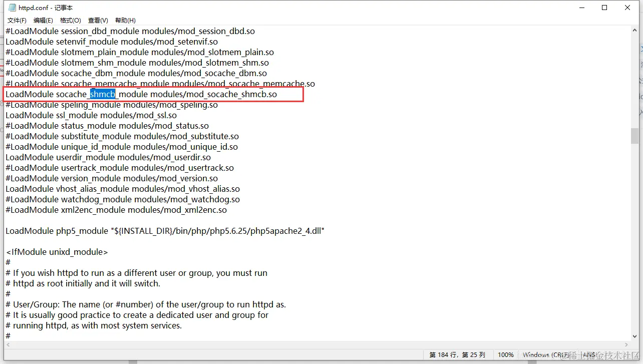This screenshot has height=364, width=643.
Task: Click the line #LoadModule slotmem_plain_module
Action: (x=140, y=52)
